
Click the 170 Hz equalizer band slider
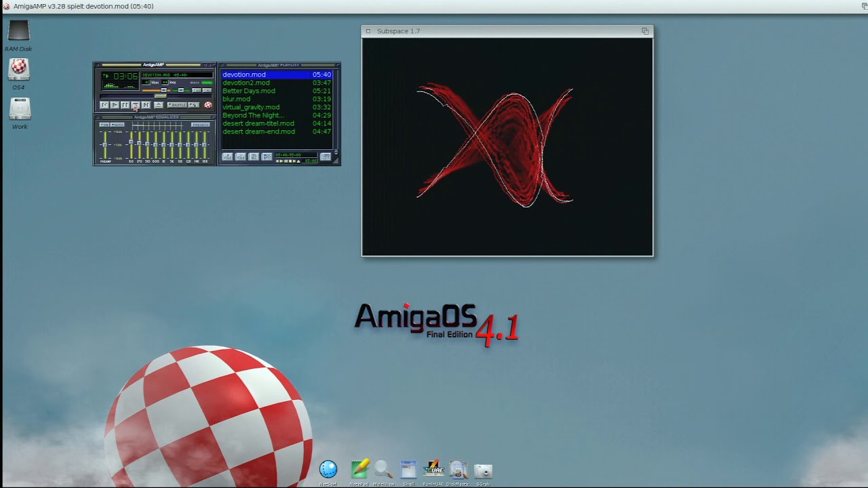[x=139, y=144]
